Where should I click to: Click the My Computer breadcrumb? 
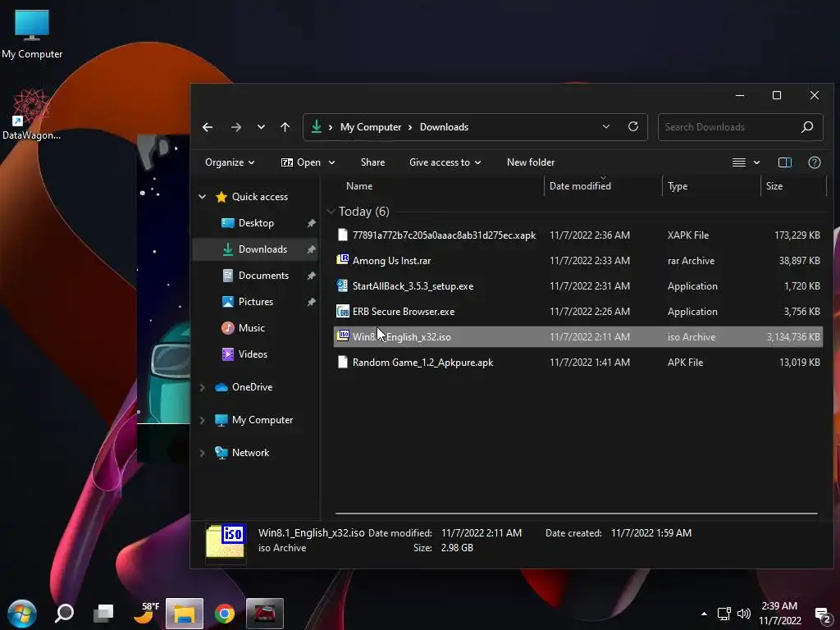tap(371, 127)
